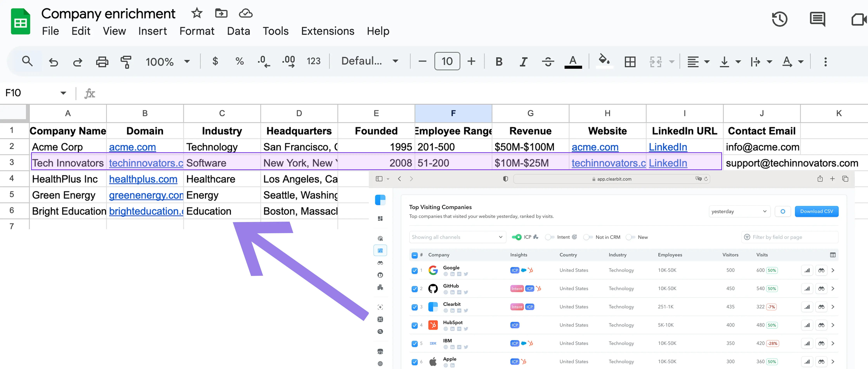Open the acme.com domain link in column B
The image size is (868, 369).
tap(132, 147)
